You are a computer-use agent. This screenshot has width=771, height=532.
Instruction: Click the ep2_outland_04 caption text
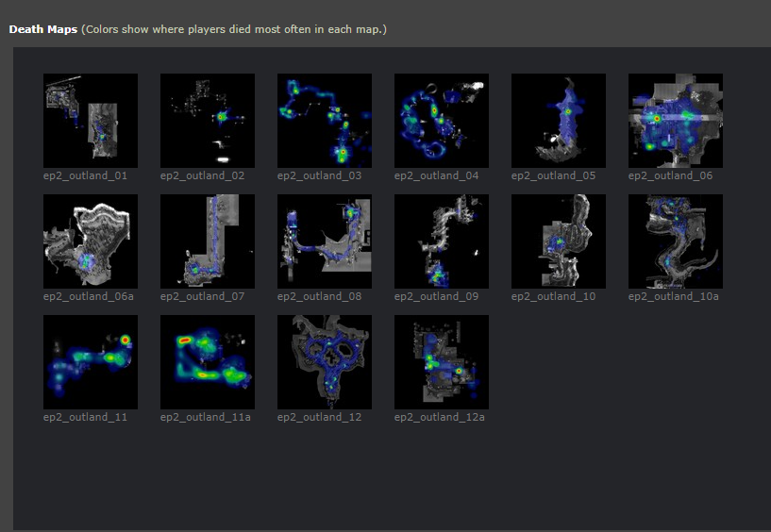tap(436, 176)
